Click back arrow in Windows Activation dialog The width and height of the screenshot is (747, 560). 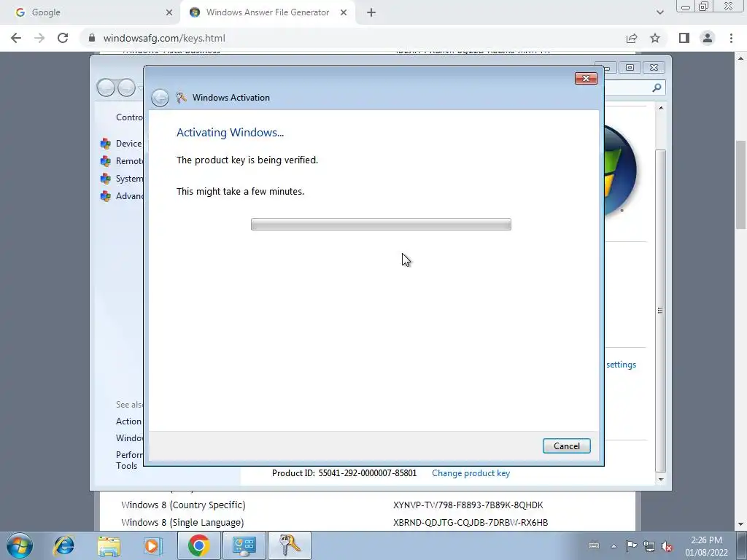(x=160, y=98)
